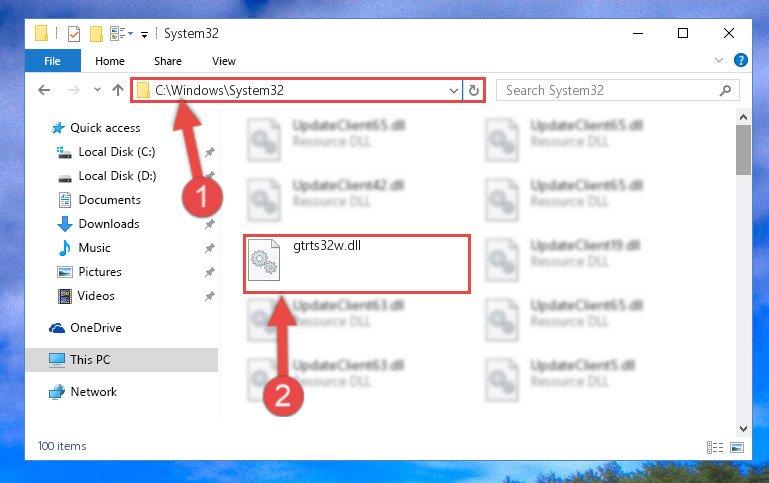Image resolution: width=769 pixels, height=483 pixels.
Task: Open the help question mark icon
Action: [x=741, y=60]
